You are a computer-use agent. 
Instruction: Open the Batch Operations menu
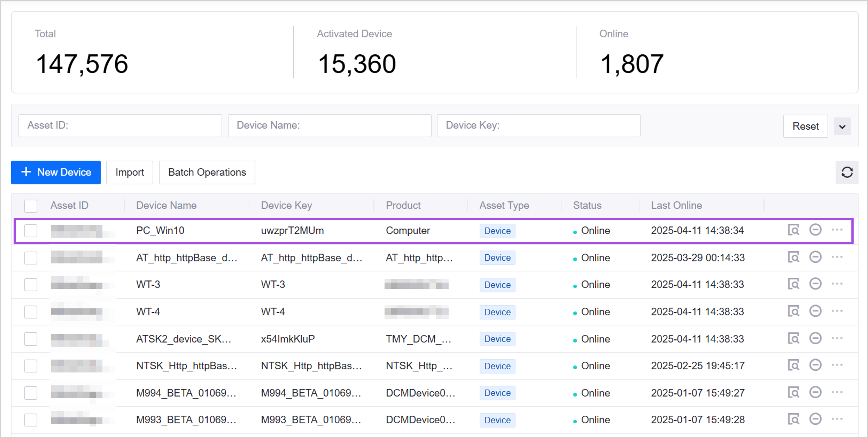[207, 172]
